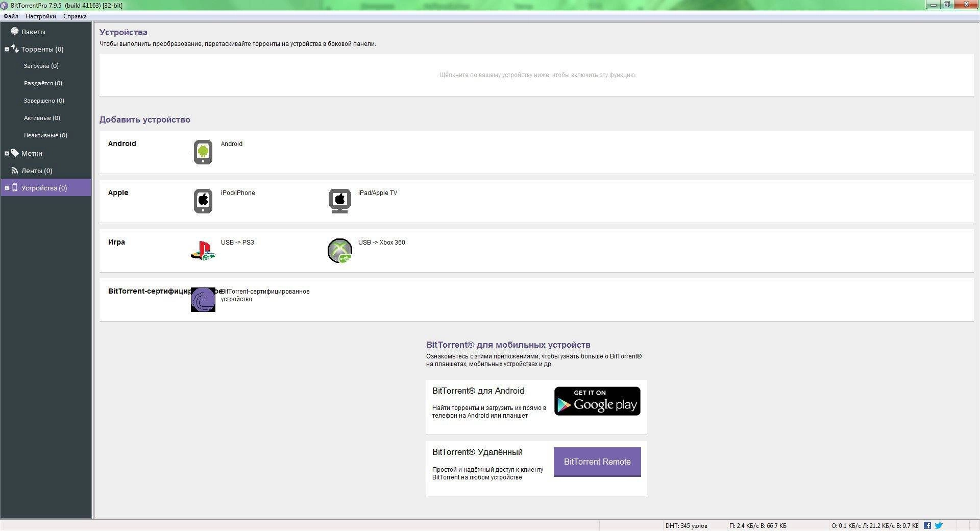Click the PlayStation PS3 icon
This screenshot has width=980, height=531.
203,250
